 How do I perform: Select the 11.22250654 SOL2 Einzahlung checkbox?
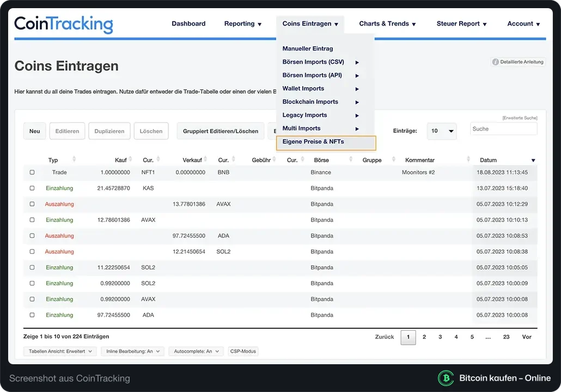pyautogui.click(x=32, y=267)
